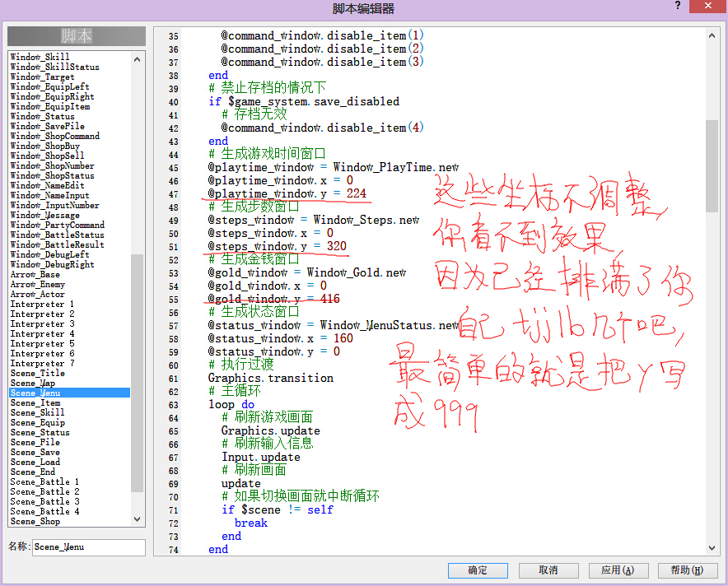This screenshot has height=586, width=728.
Task: Select Scene_Item script
Action: (x=35, y=402)
